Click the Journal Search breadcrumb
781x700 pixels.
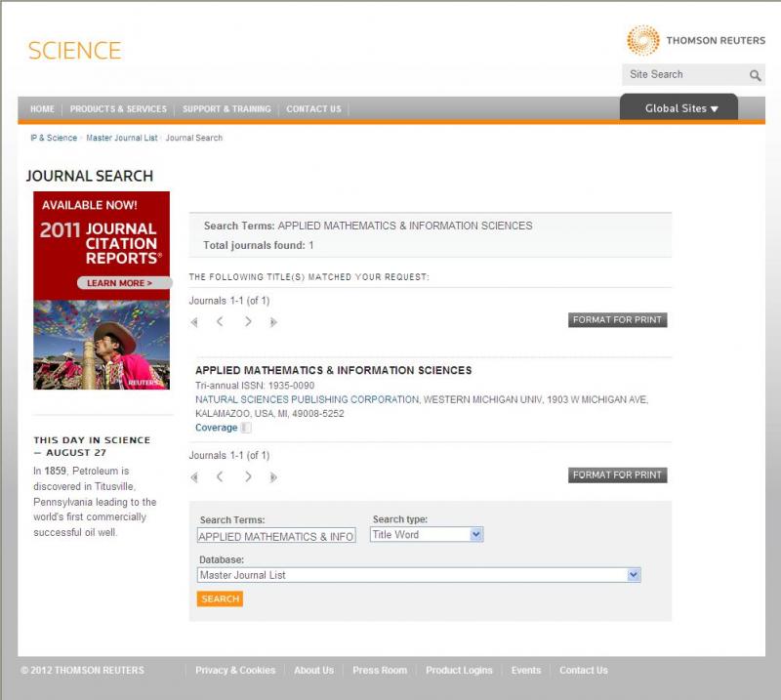click(x=193, y=138)
